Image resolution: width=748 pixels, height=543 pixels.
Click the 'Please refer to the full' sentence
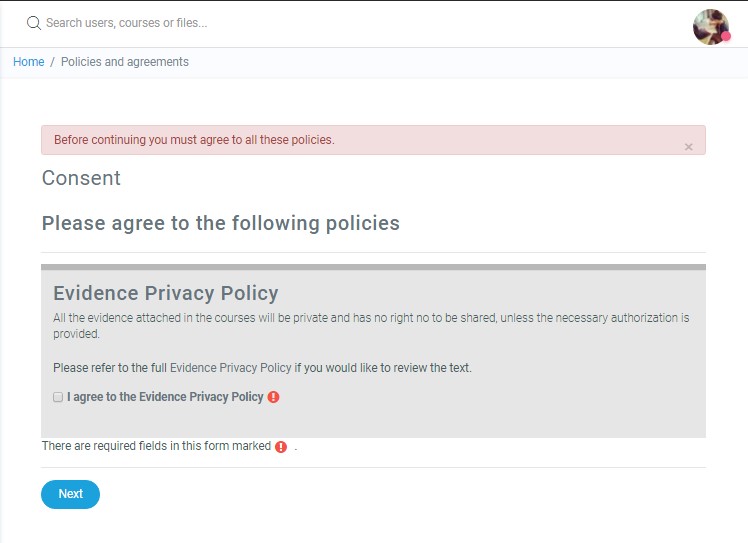point(110,368)
